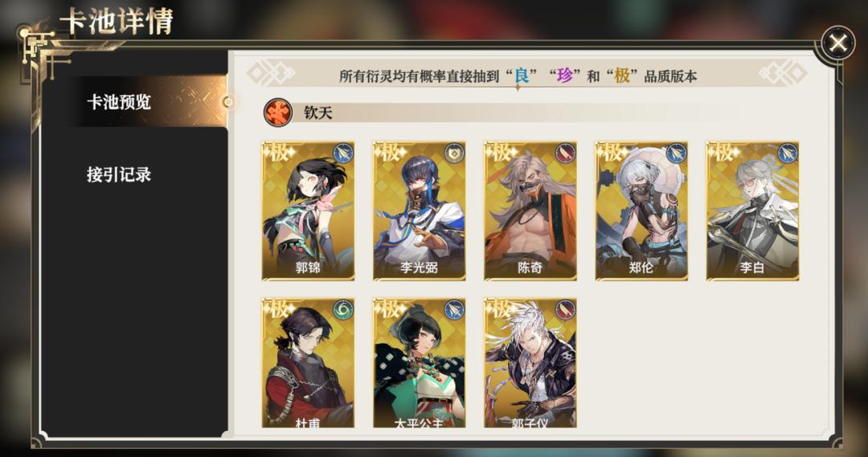Close the 卡池详情 dialog with X
Image resolution: width=868 pixels, height=457 pixels.
coord(838,43)
